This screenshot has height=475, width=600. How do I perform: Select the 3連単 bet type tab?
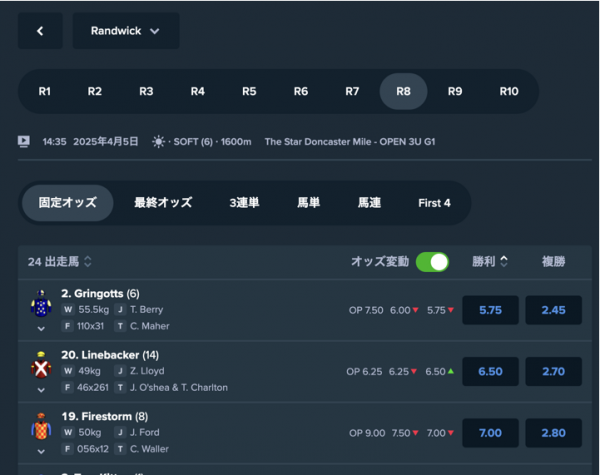tap(244, 203)
